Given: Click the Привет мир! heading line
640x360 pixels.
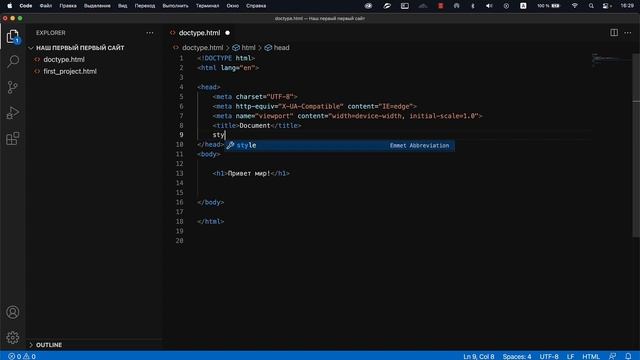Looking at the screenshot, I should pos(251,173).
